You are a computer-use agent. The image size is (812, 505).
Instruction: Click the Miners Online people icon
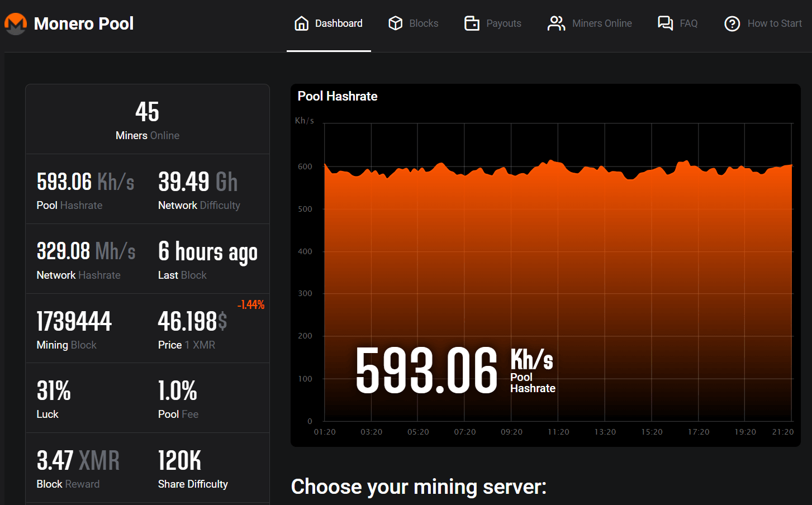click(556, 23)
